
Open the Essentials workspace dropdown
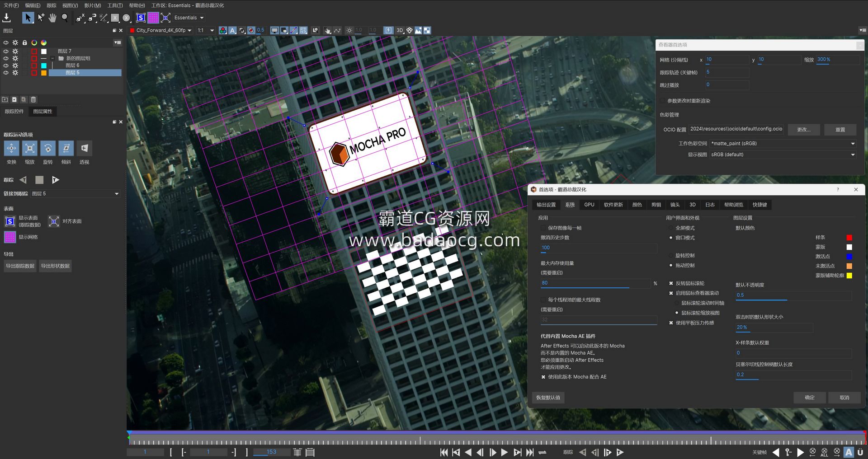click(189, 18)
